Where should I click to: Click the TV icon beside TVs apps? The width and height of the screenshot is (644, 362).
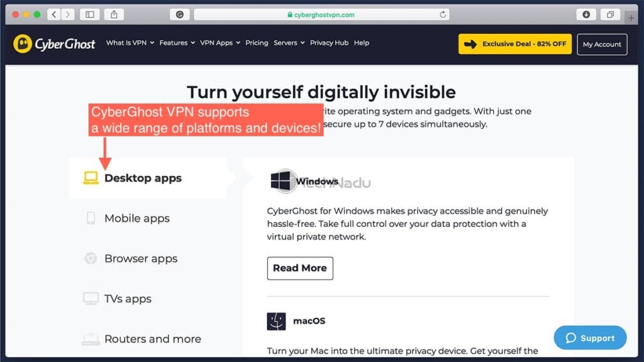click(x=91, y=299)
